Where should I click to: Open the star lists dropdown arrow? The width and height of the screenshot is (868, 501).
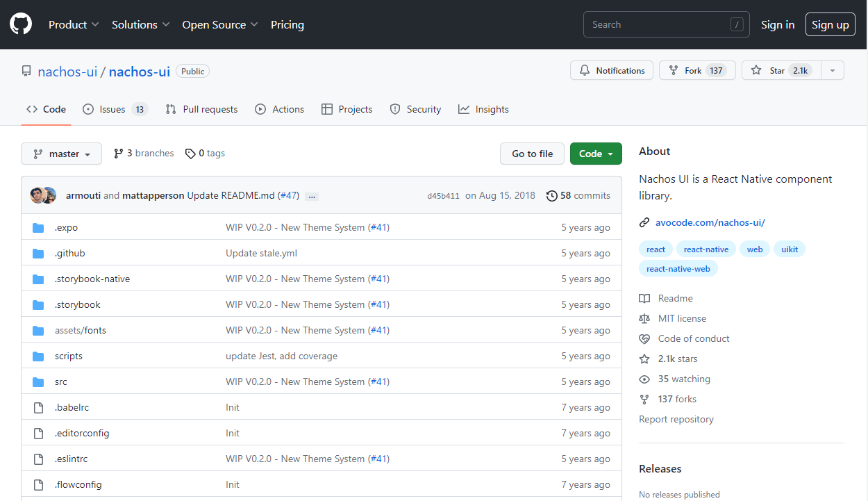[x=833, y=71]
